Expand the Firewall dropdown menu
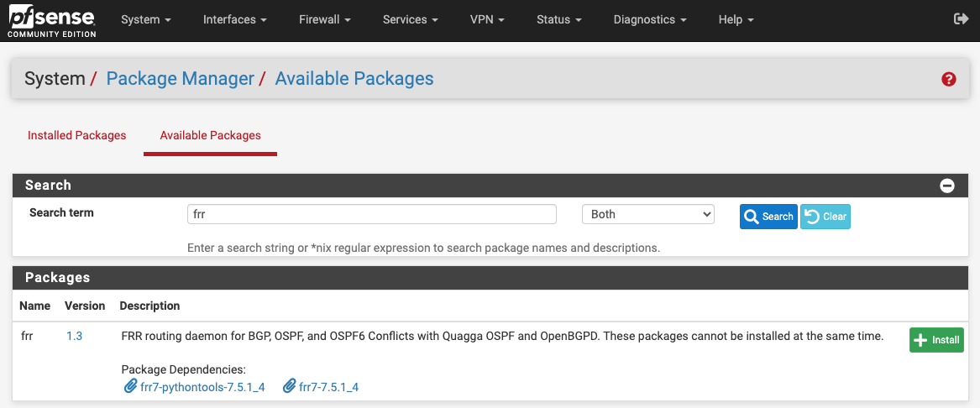This screenshot has width=980, height=408. (324, 19)
